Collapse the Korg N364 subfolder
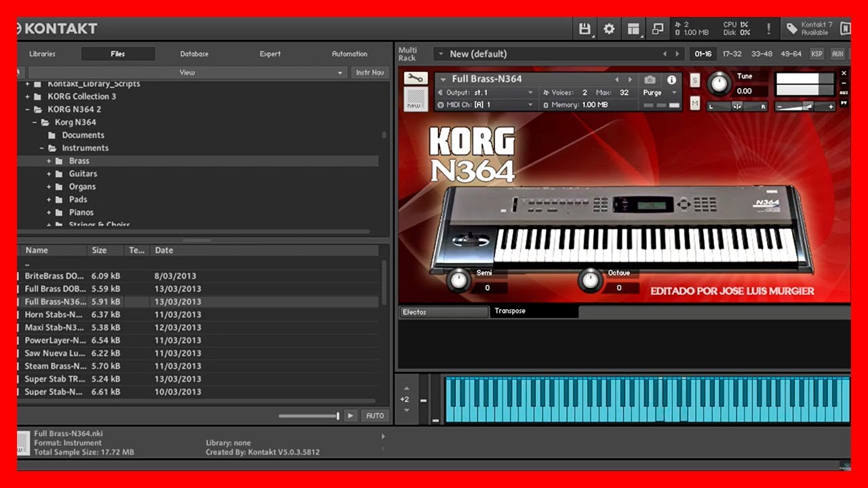 pyautogui.click(x=35, y=123)
